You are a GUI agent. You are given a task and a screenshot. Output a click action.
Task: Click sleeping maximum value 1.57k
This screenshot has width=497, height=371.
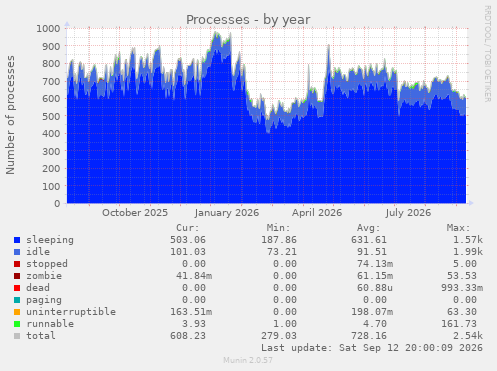(468, 240)
